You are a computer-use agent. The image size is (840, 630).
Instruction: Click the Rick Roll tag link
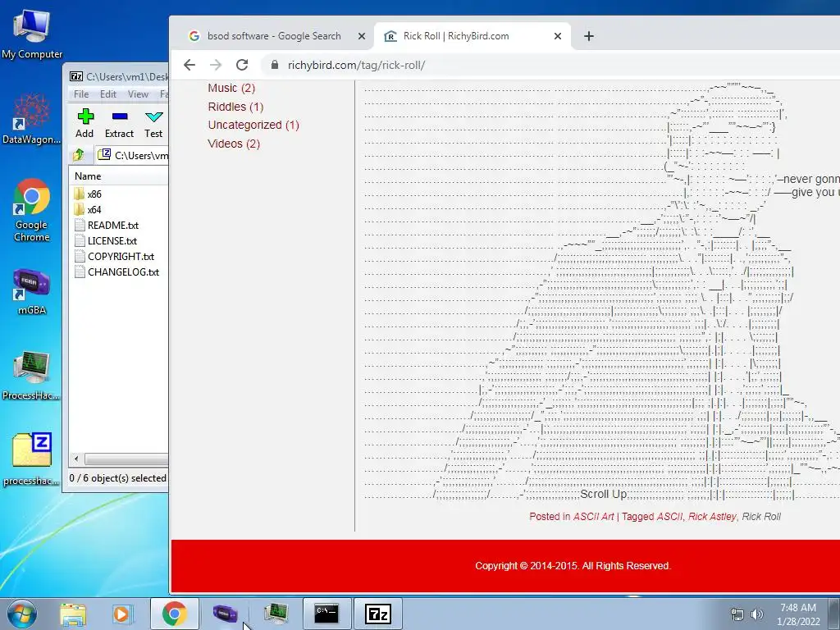point(761,517)
